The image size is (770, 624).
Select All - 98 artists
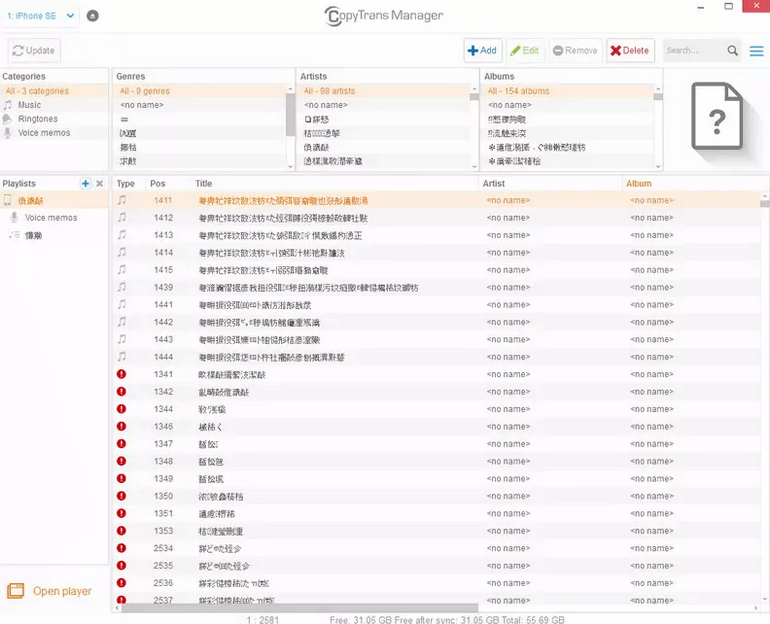tap(384, 91)
